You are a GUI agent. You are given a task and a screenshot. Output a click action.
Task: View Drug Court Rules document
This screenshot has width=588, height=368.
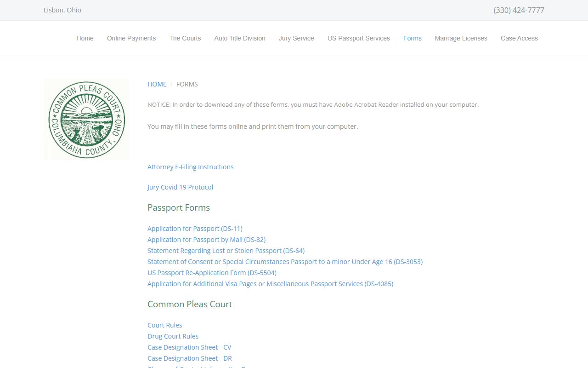click(173, 336)
